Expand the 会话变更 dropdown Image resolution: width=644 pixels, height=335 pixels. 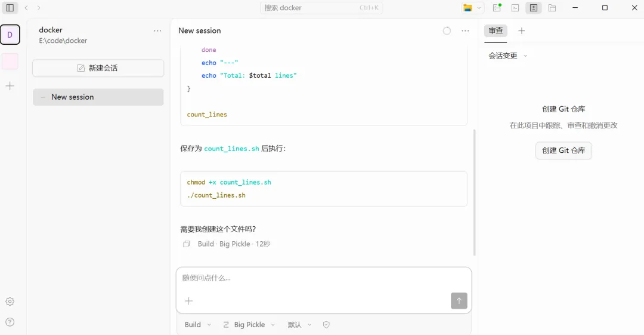click(x=507, y=56)
